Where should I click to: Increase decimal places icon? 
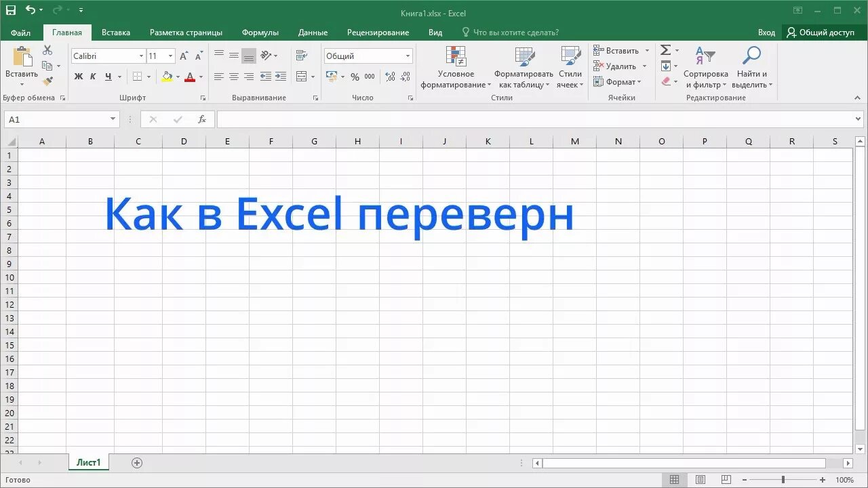click(390, 77)
